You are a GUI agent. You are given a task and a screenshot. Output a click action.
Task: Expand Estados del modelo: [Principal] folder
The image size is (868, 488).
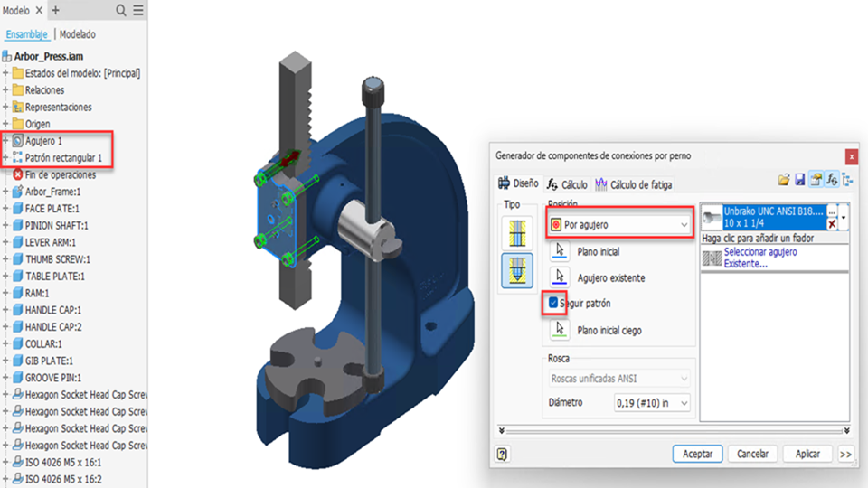pyautogui.click(x=5, y=73)
